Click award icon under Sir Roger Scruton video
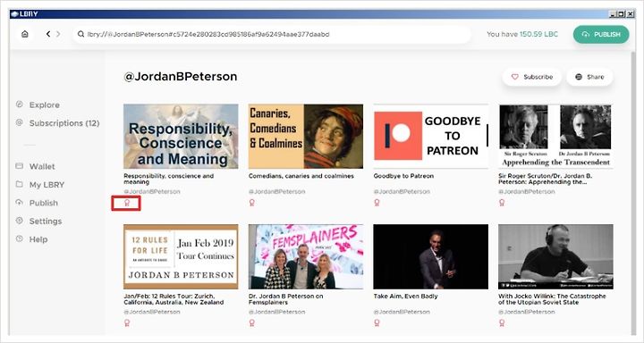The width and height of the screenshot is (644, 343). tap(502, 203)
